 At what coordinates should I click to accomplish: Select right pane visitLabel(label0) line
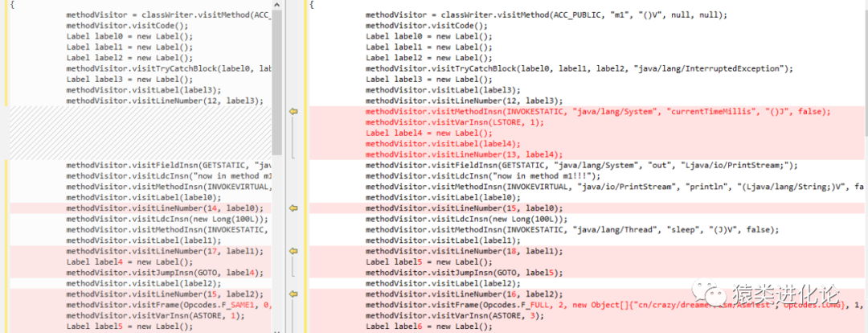tap(443, 198)
